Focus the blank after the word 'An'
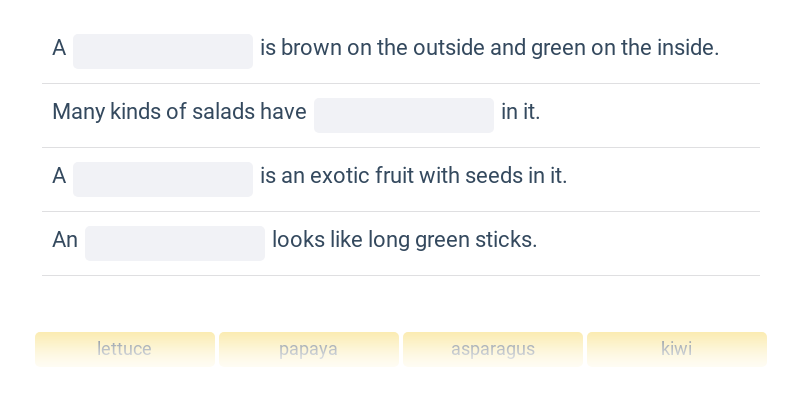800x400 pixels. pos(175,243)
